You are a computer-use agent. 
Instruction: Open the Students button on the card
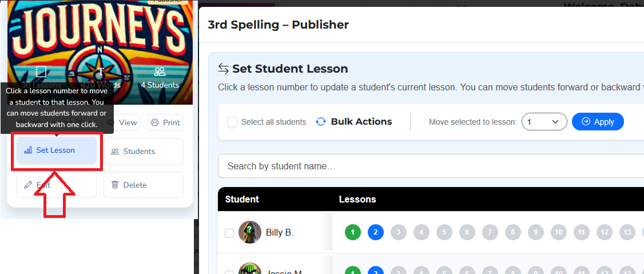144,151
